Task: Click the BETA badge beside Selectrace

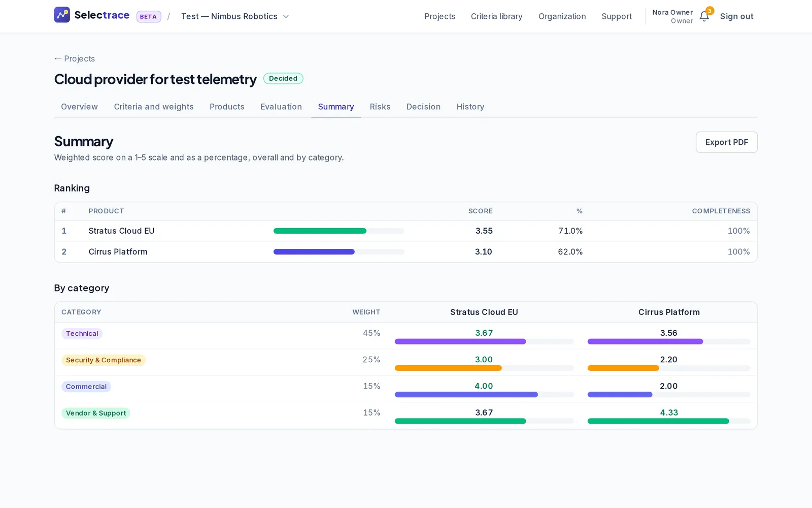Action: [x=148, y=17]
